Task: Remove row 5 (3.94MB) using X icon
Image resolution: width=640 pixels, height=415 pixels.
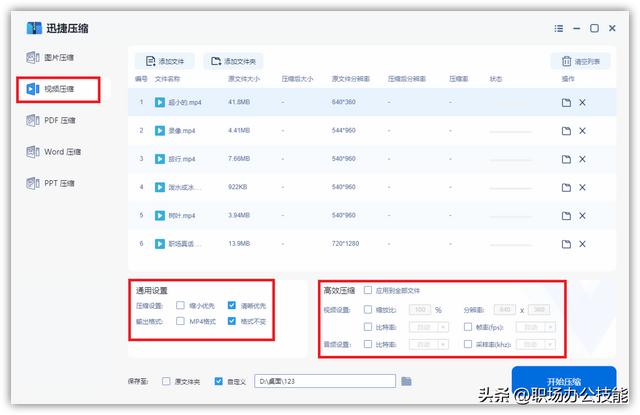Action: pos(582,215)
